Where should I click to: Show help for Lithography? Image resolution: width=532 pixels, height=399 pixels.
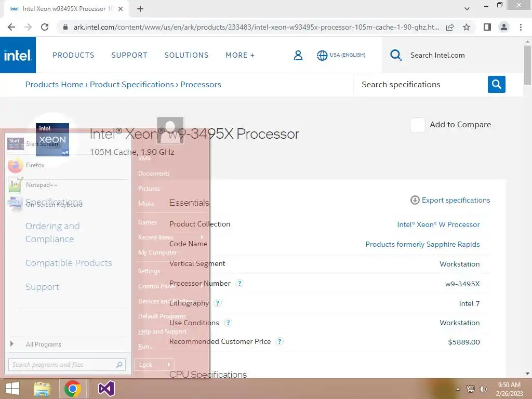point(218,303)
